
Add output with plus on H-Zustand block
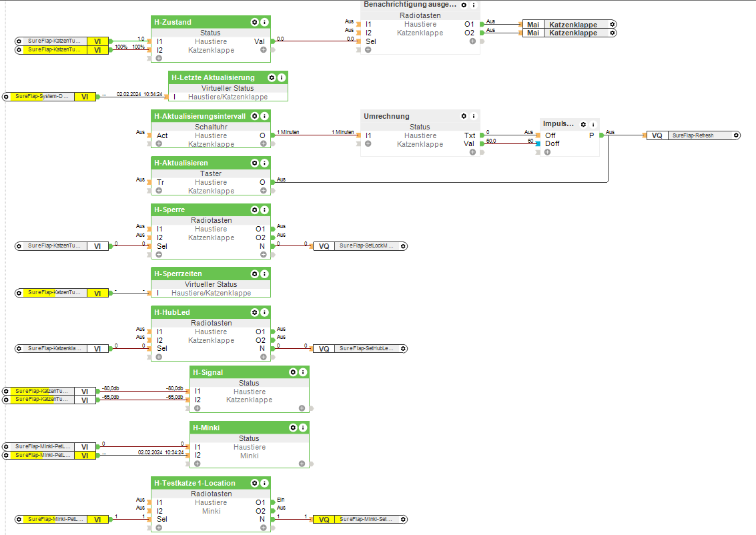click(x=264, y=49)
